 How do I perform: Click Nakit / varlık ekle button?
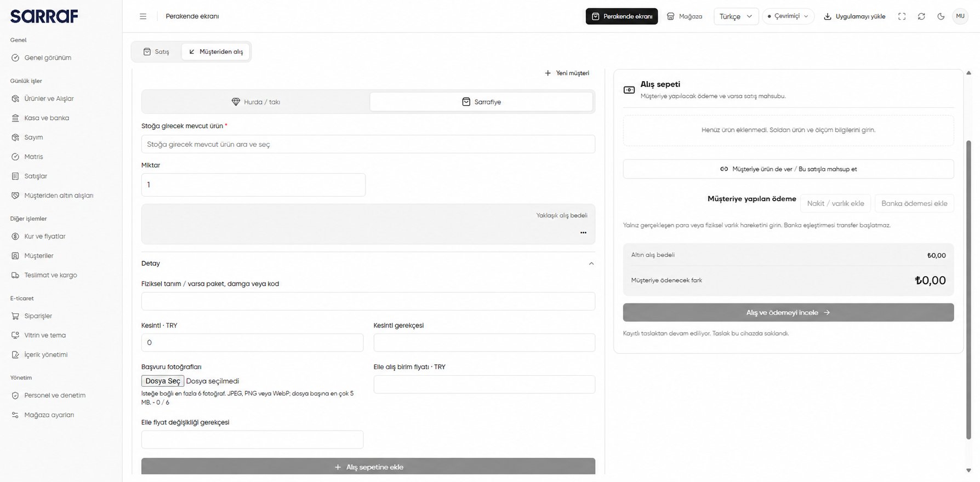[835, 203]
